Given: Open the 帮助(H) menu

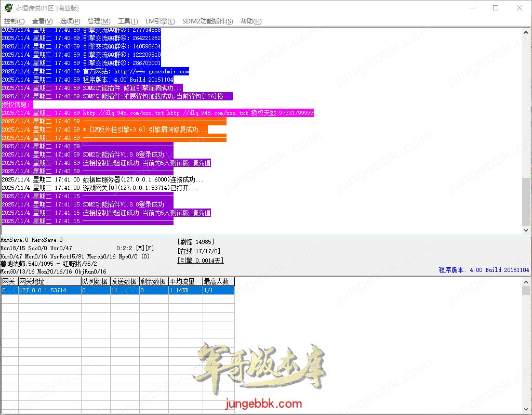Looking at the screenshot, I should pos(251,21).
